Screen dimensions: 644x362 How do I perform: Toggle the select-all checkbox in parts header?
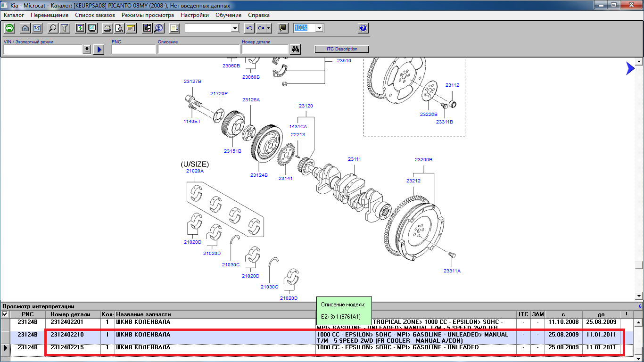(x=5, y=314)
